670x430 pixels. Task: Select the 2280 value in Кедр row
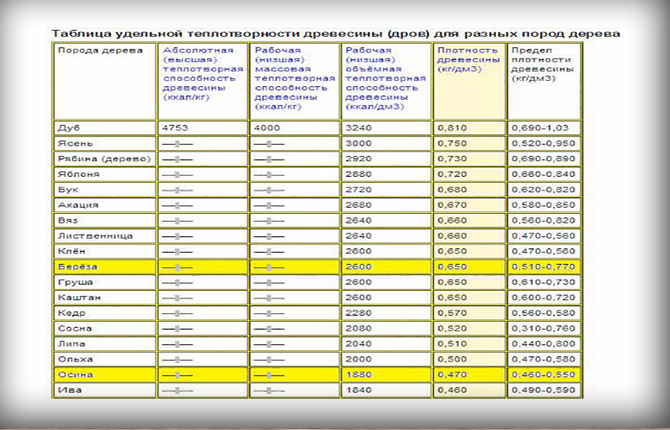pyautogui.click(x=359, y=312)
